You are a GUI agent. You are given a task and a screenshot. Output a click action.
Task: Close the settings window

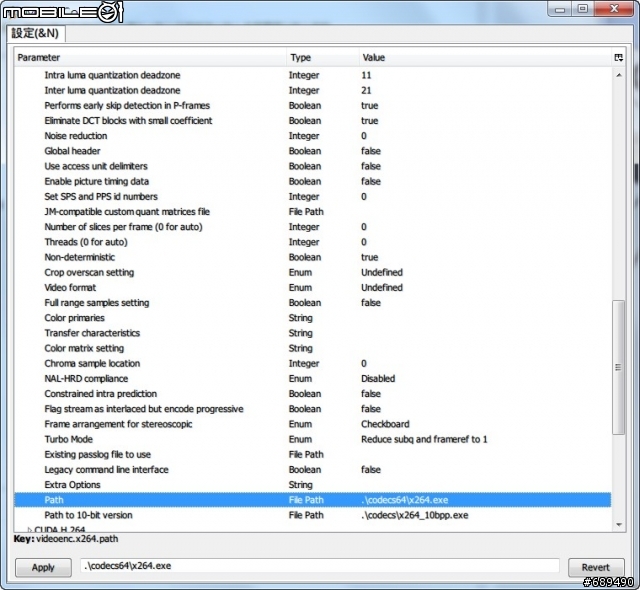(614, 9)
